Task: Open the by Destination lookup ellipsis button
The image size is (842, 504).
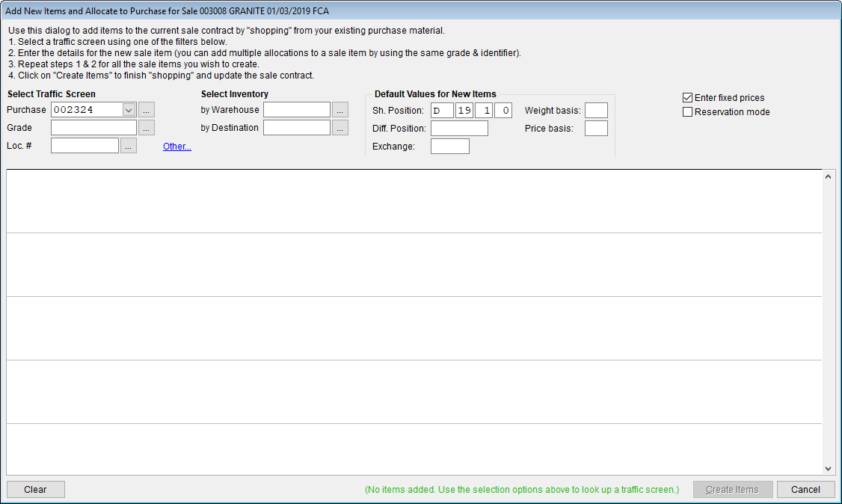Action: coord(340,128)
